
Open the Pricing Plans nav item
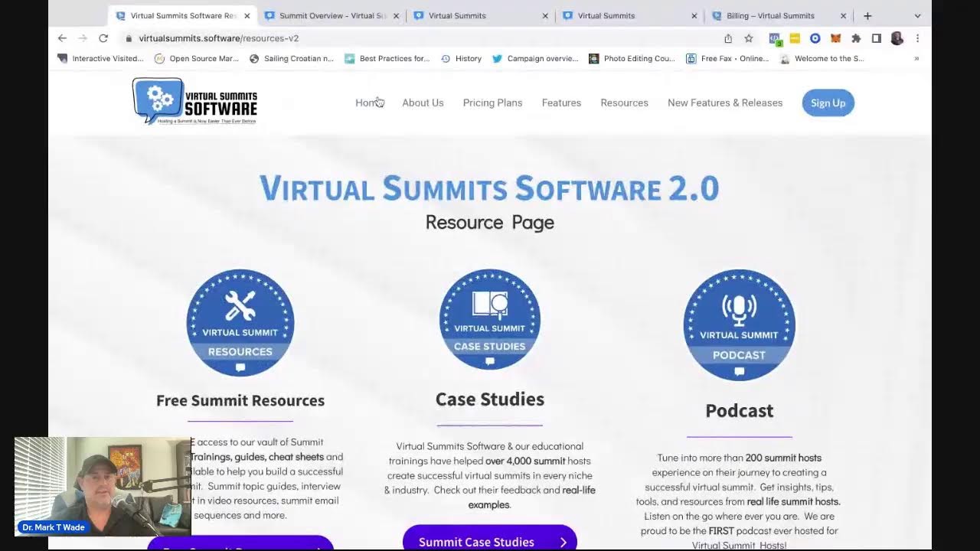tap(492, 103)
